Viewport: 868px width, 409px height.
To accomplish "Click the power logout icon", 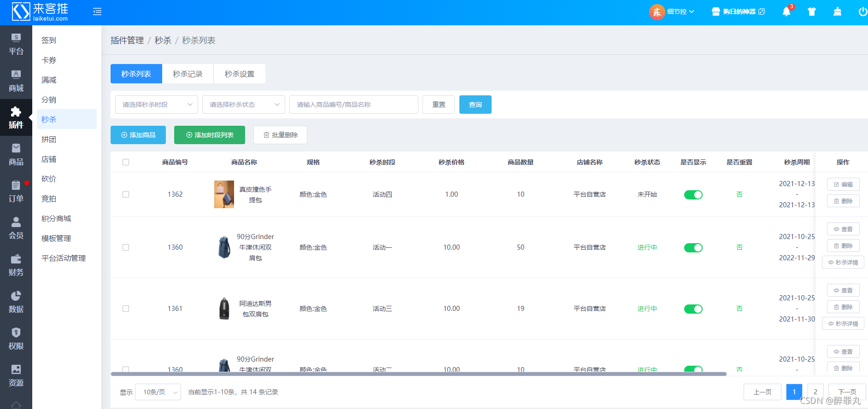I will pyautogui.click(x=862, y=12).
